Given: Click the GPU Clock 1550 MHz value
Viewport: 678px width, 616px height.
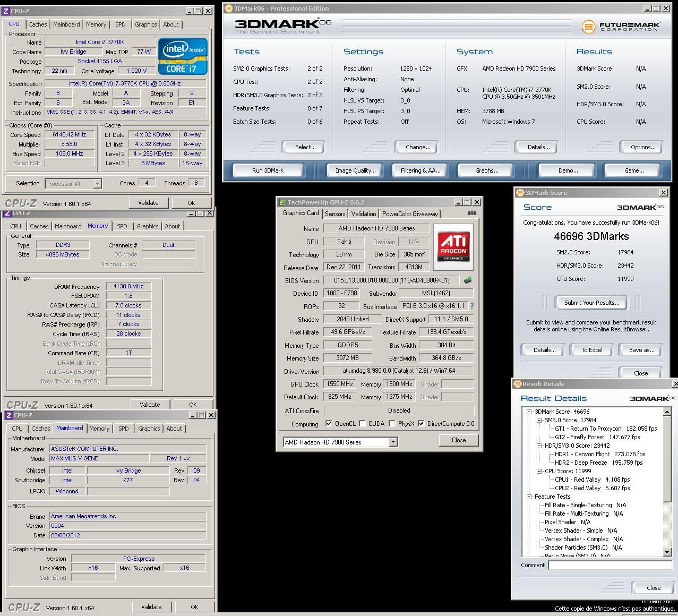Looking at the screenshot, I should click(340, 384).
